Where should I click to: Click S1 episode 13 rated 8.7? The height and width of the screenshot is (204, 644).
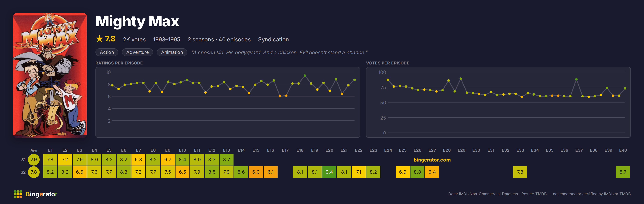[227, 160]
